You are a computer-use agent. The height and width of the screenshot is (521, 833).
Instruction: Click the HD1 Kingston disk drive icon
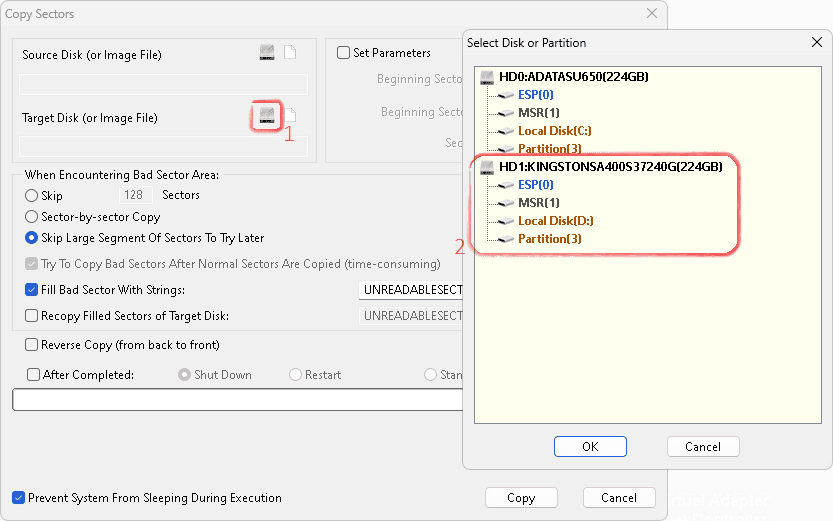click(x=487, y=167)
